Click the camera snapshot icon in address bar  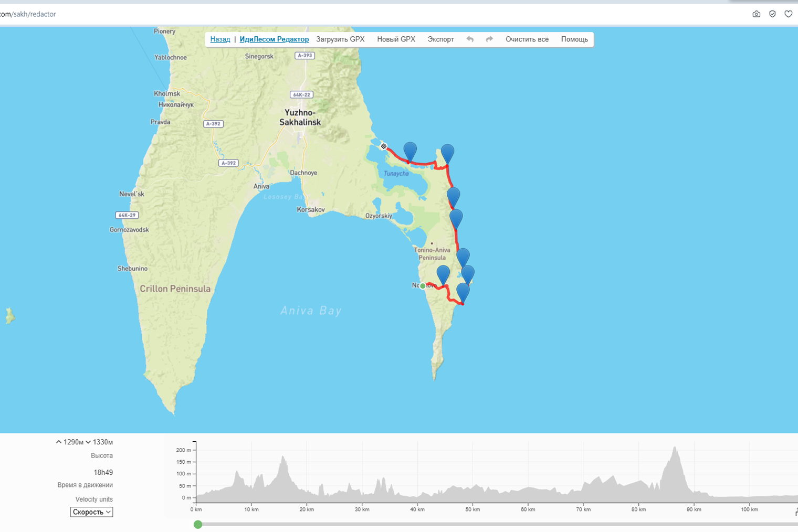tap(756, 14)
